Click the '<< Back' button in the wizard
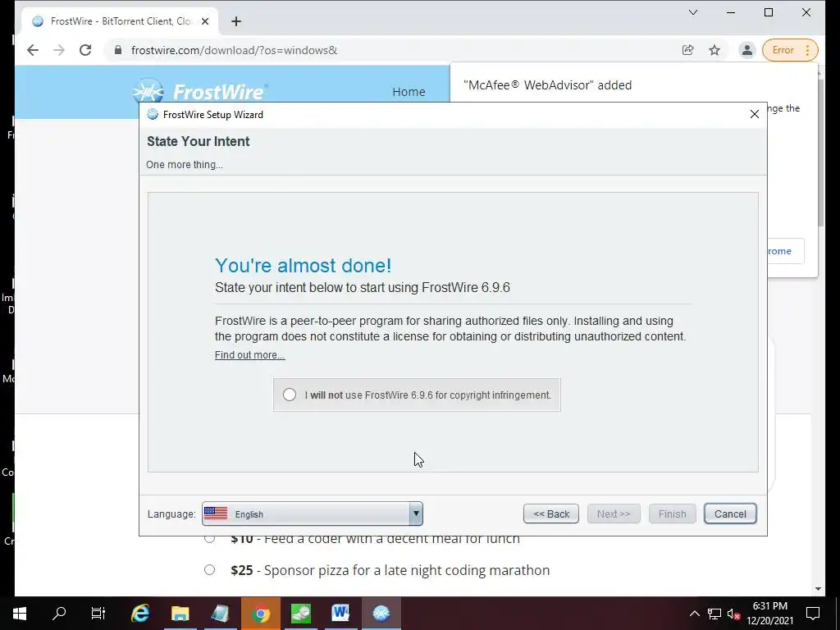Viewport: 840px width, 630px height. click(x=550, y=514)
